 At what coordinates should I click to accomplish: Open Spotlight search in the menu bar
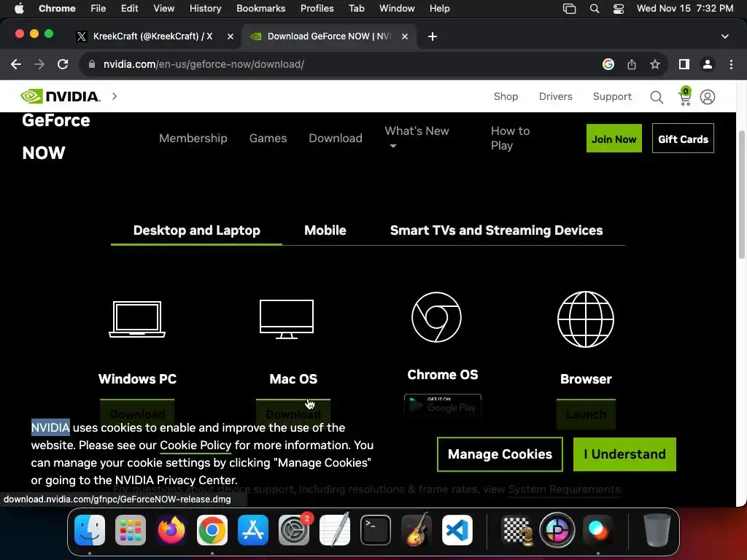point(595,9)
